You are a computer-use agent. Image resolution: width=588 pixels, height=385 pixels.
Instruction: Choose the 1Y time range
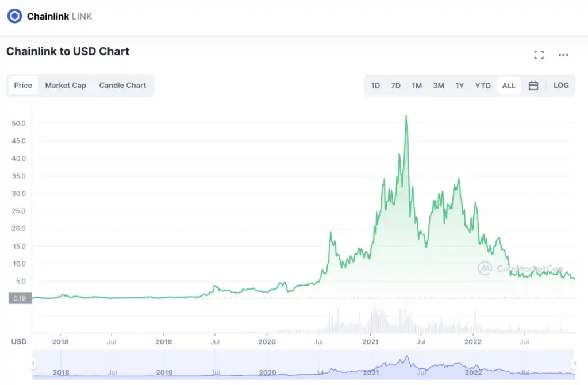pos(460,86)
